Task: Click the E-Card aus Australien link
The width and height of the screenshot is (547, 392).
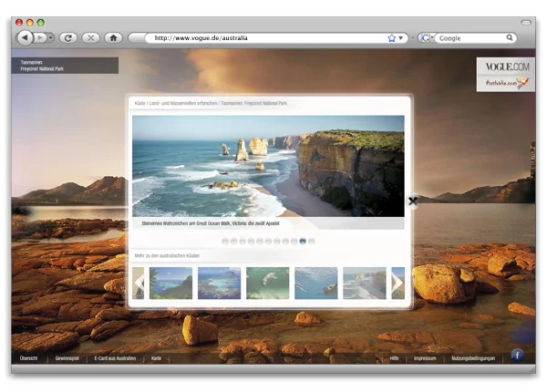Action: coord(115,358)
